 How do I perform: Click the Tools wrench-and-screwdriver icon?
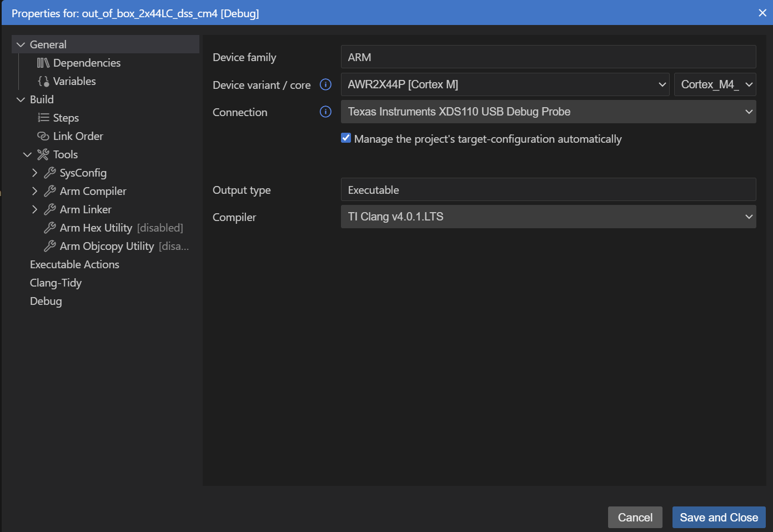[x=43, y=154]
